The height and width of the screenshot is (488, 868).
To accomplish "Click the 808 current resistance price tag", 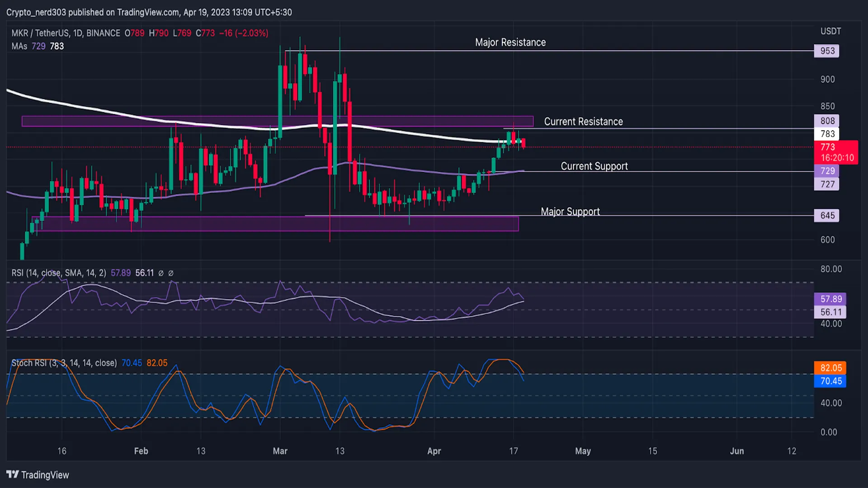I will coord(827,121).
